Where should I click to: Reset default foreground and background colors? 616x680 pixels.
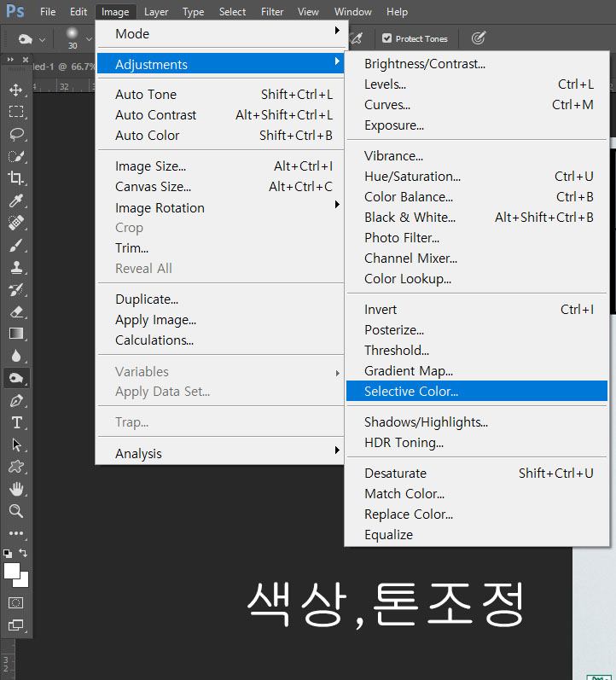click(x=8, y=554)
